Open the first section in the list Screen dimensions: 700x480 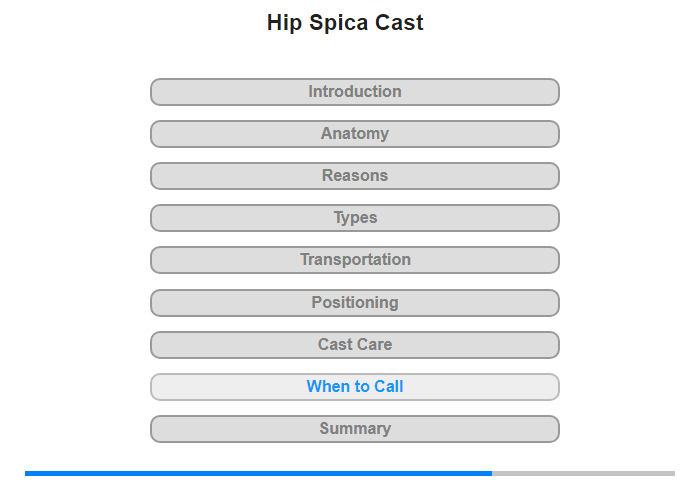click(x=355, y=92)
